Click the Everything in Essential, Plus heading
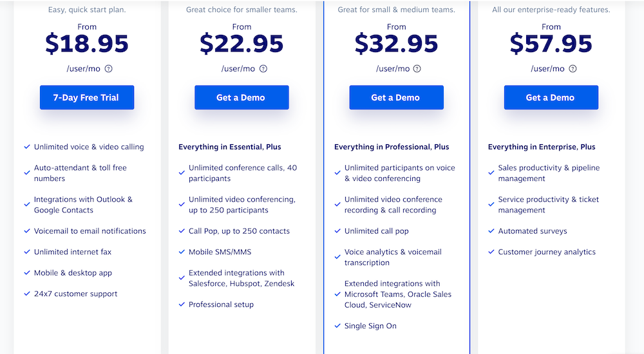 pos(230,147)
